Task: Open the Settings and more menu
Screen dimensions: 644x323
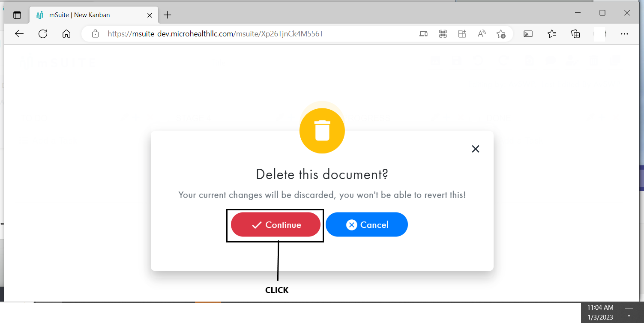Action: click(x=624, y=33)
